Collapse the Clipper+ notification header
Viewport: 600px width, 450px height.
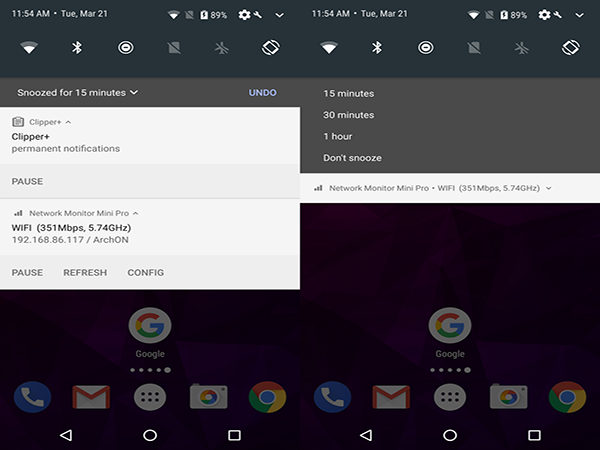pyautogui.click(x=68, y=122)
